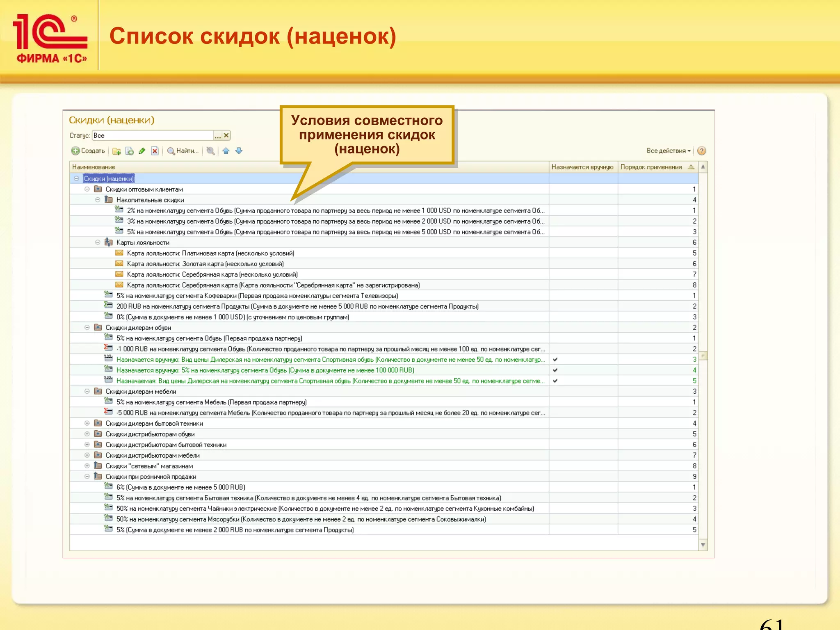Open help with the question mark icon

click(701, 151)
